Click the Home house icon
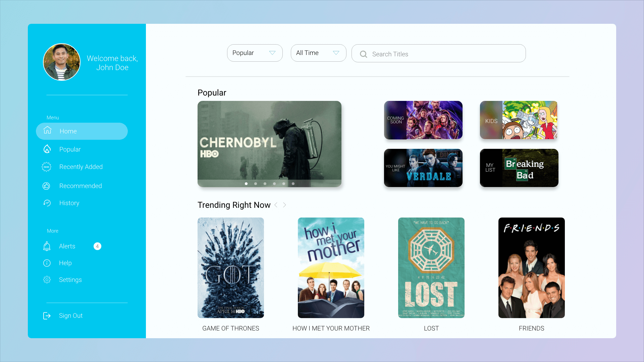The height and width of the screenshot is (362, 644). pos(47,130)
